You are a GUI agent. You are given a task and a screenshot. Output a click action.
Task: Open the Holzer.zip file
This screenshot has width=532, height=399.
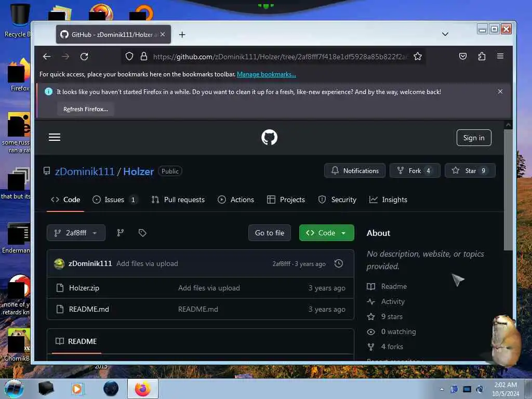[x=84, y=288]
